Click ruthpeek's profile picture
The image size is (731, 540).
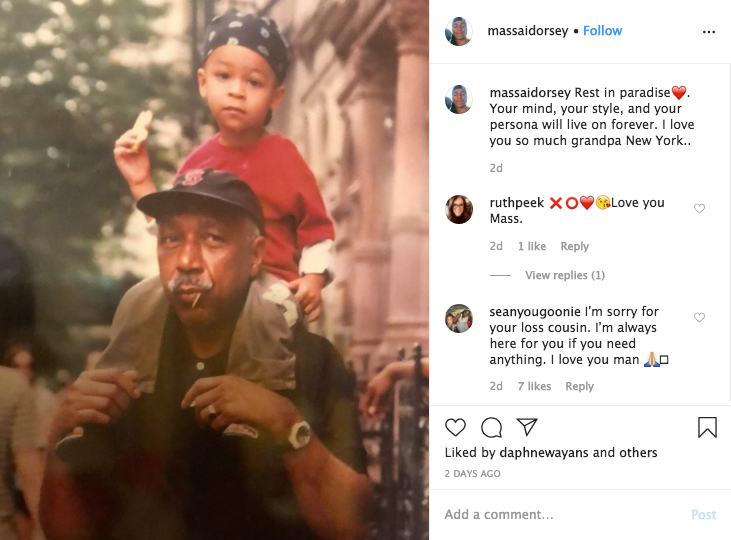tap(459, 209)
